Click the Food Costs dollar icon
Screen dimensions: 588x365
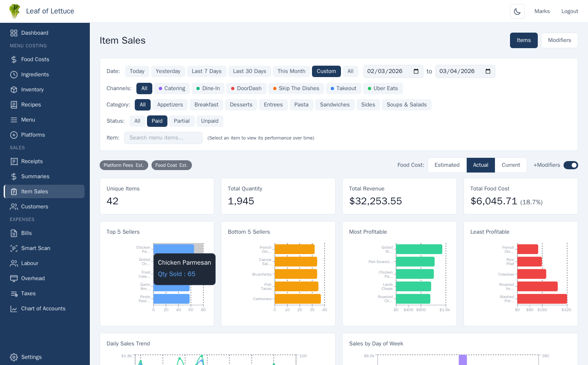point(14,60)
